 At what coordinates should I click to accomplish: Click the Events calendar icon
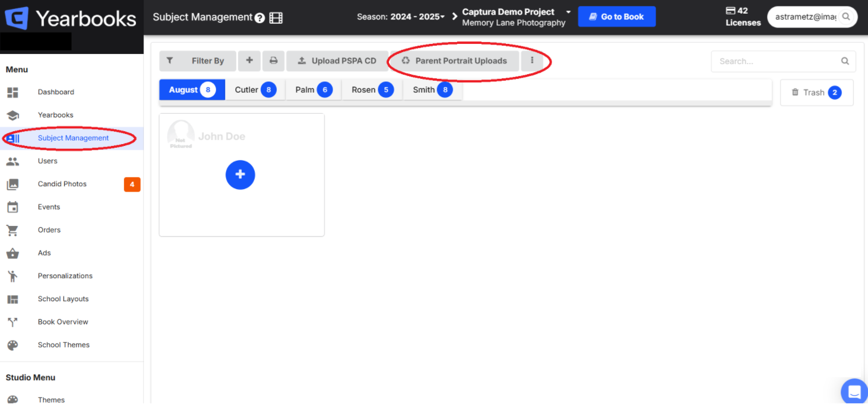12,207
